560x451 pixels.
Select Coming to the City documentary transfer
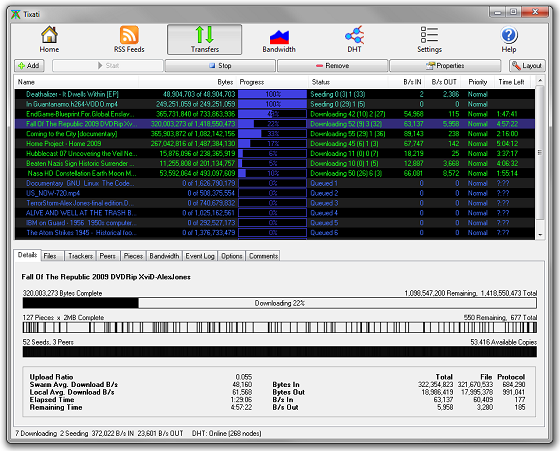[x=275, y=134]
